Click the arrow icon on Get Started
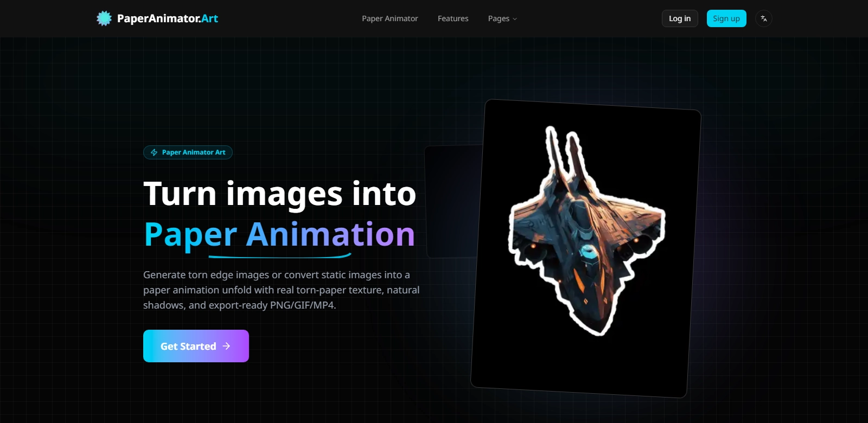The width and height of the screenshot is (868, 423). pos(227,346)
